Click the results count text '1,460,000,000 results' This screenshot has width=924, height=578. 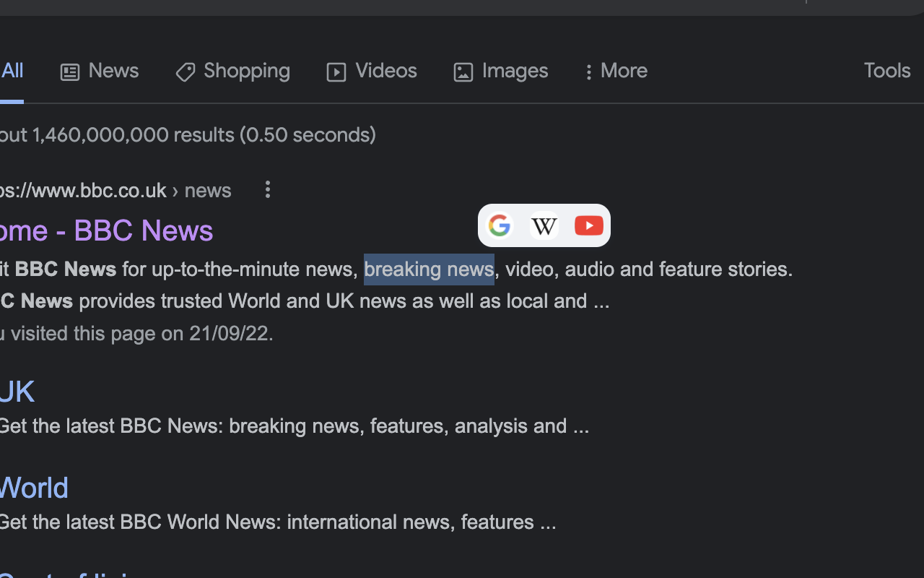(x=134, y=135)
